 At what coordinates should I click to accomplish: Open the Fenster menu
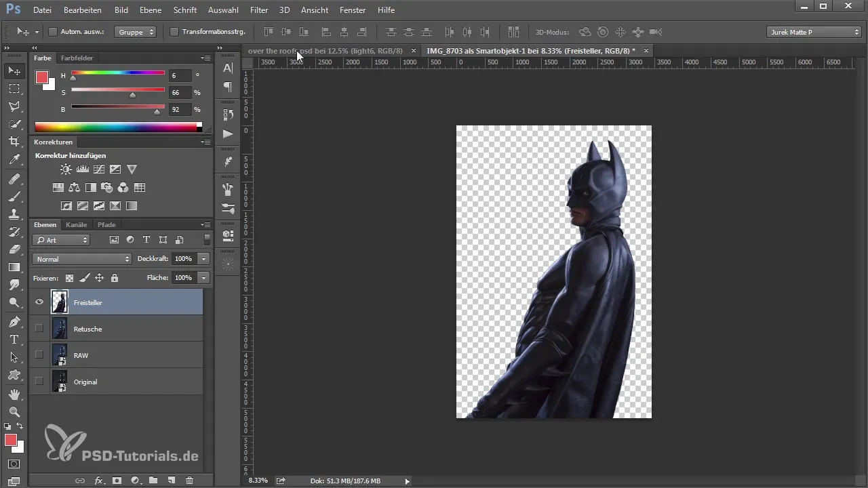[x=353, y=10]
